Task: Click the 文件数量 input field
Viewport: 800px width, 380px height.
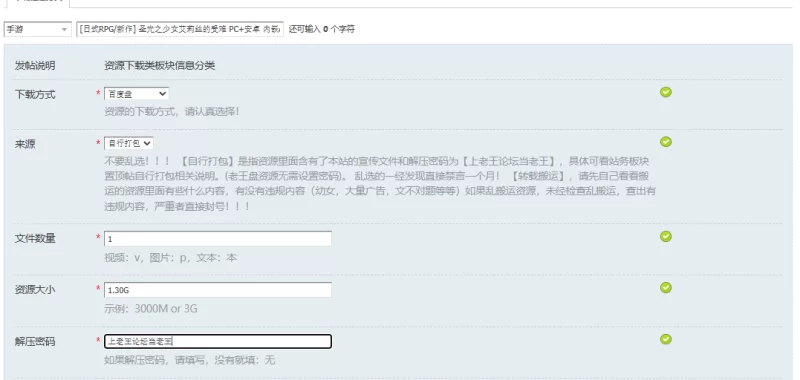Action: click(x=218, y=239)
